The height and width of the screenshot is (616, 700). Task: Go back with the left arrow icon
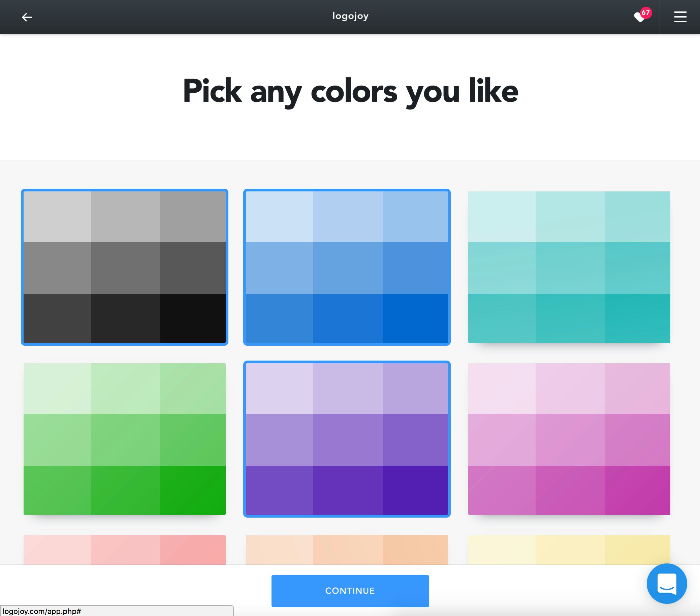(27, 17)
